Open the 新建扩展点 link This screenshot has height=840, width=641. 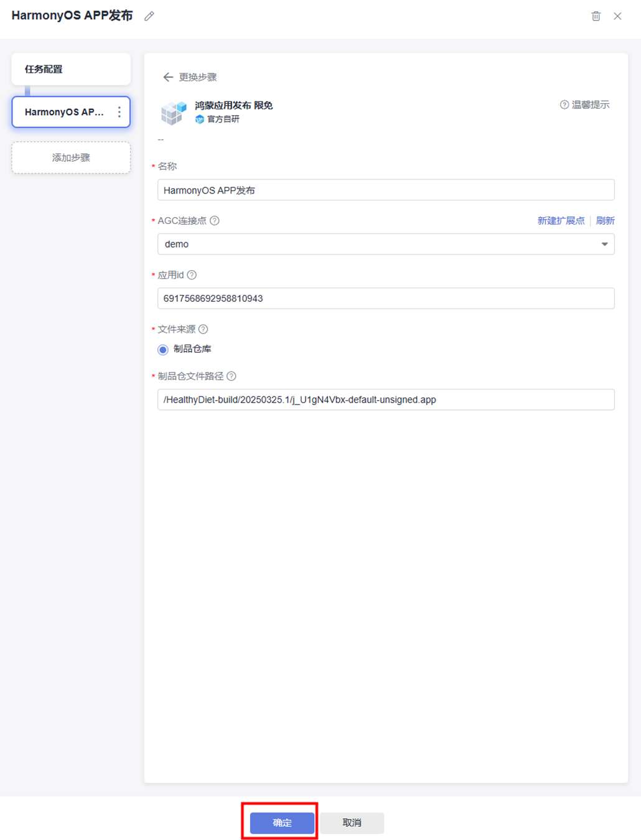(x=561, y=221)
